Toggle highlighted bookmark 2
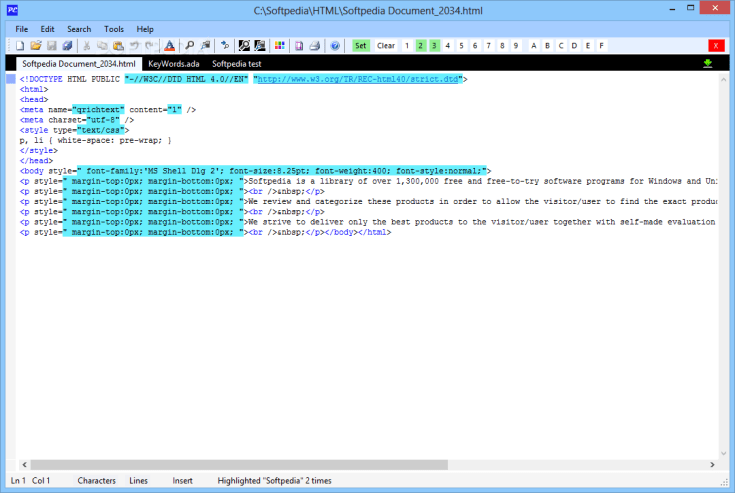Image resolution: width=735 pixels, height=493 pixels. [420, 45]
